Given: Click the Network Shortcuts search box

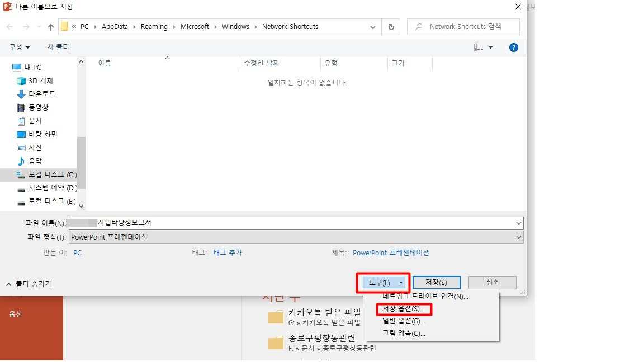Looking at the screenshot, I should point(463,27).
